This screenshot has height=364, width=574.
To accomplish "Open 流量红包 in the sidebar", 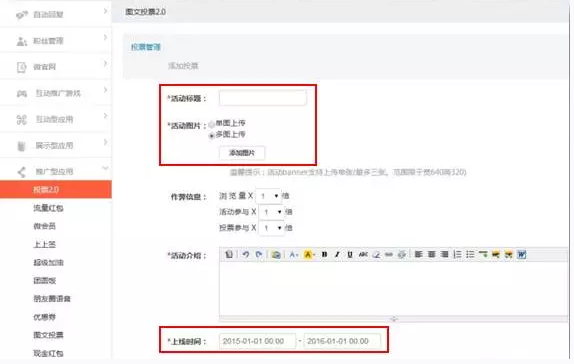I will tap(48, 208).
